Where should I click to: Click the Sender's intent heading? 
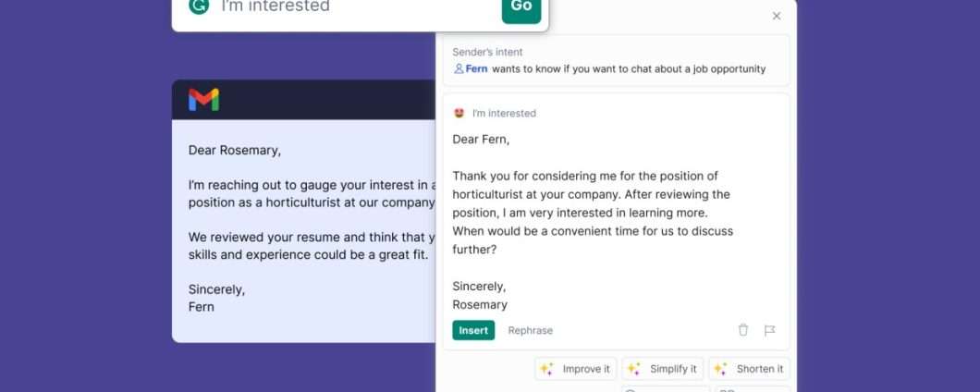pos(487,52)
